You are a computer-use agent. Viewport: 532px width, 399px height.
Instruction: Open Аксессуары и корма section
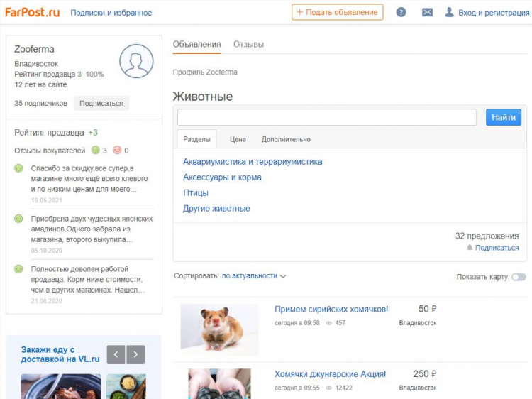(x=222, y=177)
